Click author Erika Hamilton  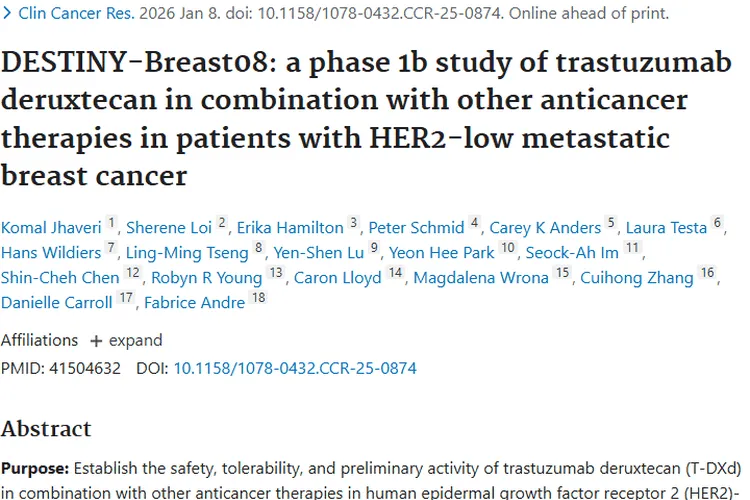point(290,227)
